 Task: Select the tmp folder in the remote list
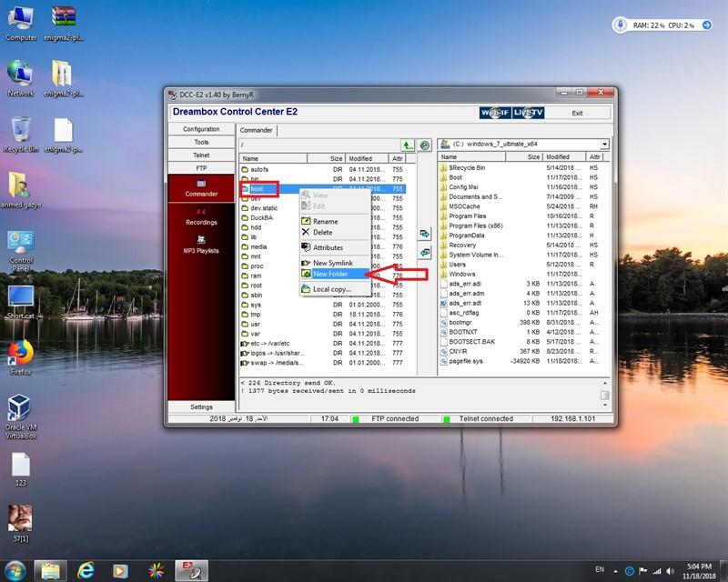pos(323,315)
